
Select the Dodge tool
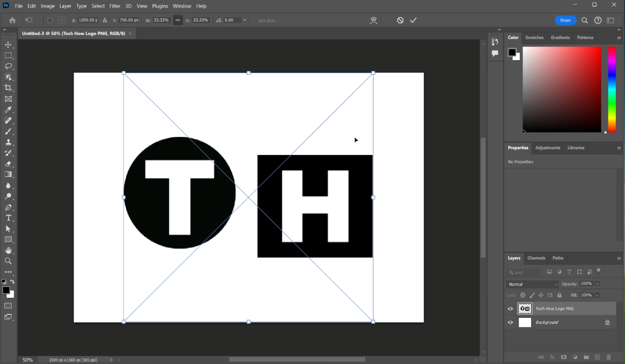[x=8, y=197]
